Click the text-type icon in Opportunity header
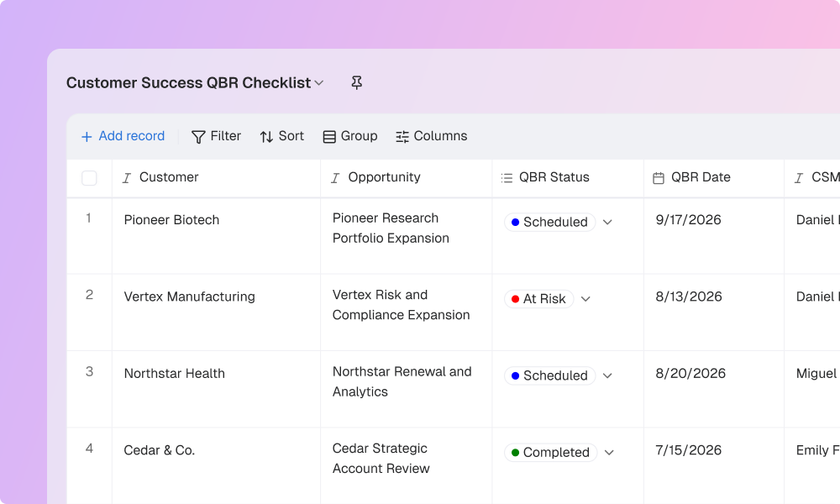 pos(335,178)
